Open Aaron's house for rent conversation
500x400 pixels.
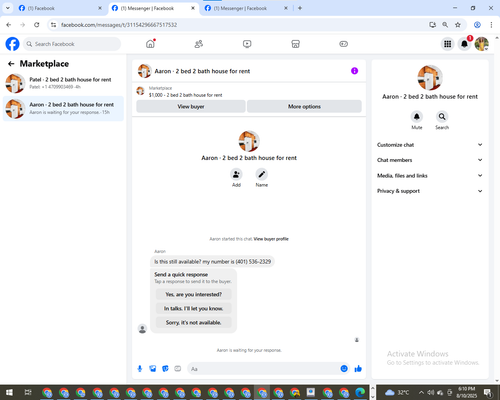63,108
